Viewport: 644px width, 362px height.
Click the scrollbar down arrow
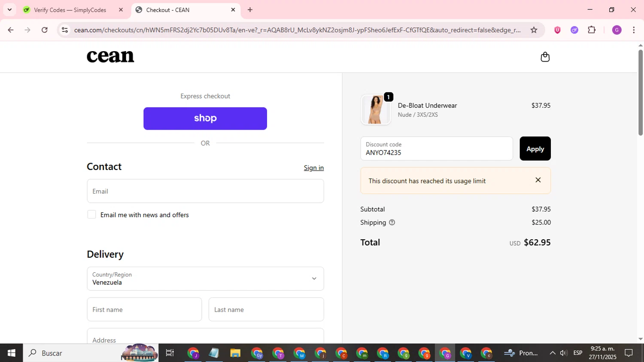pos(641,339)
